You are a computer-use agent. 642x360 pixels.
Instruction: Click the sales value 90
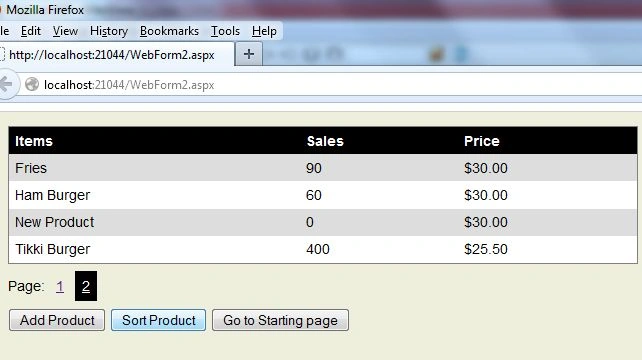(x=314, y=168)
